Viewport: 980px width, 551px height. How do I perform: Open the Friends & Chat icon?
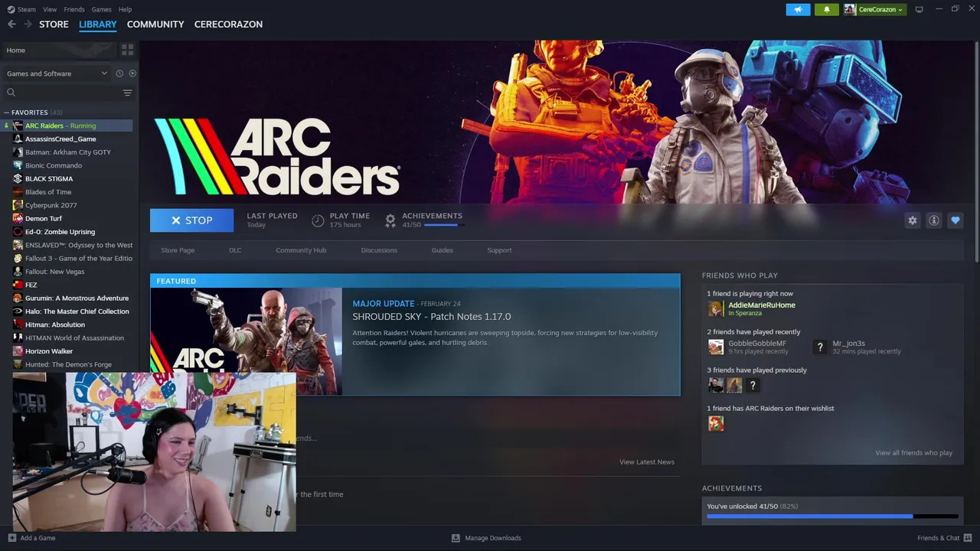968,538
